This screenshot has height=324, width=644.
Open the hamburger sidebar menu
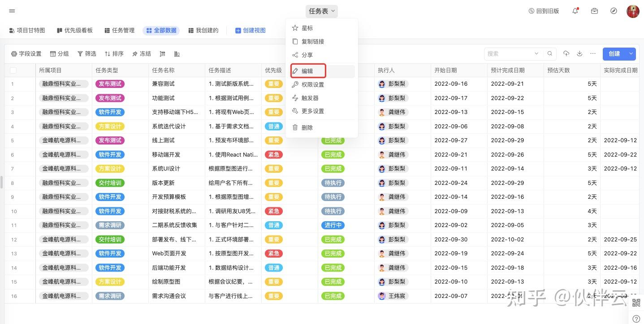[x=12, y=11]
